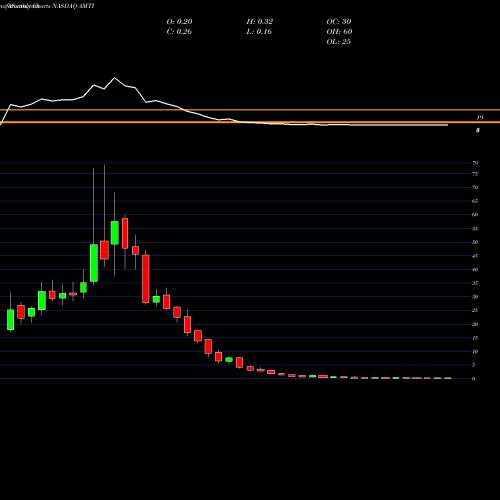This screenshot has width=500, height=500.
Task: Click the 15 price axis label
Action: 475,338
